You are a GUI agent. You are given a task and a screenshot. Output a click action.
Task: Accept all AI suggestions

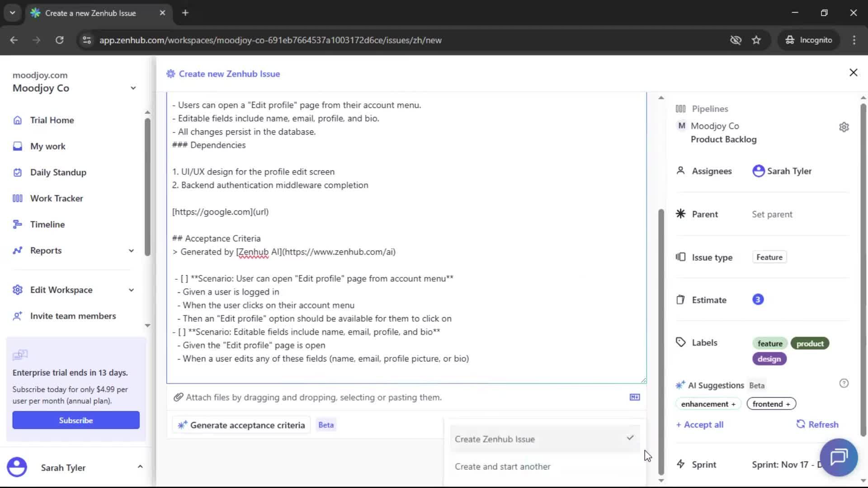[x=699, y=424]
